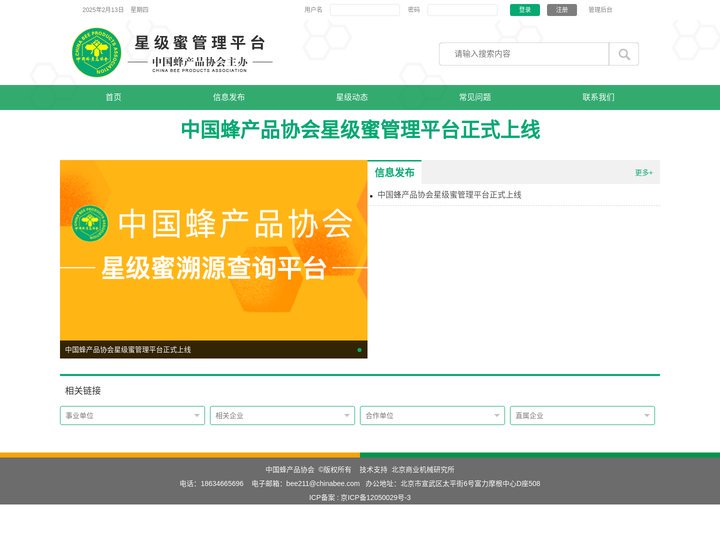
Task: Click the large green headline title
Action: click(x=360, y=129)
